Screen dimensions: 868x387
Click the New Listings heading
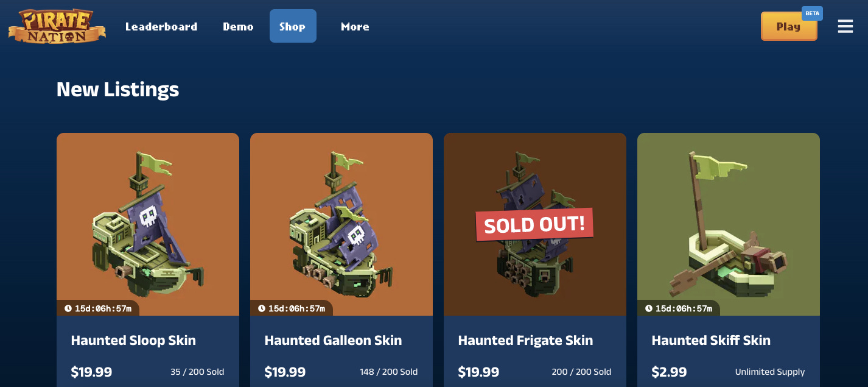117,90
